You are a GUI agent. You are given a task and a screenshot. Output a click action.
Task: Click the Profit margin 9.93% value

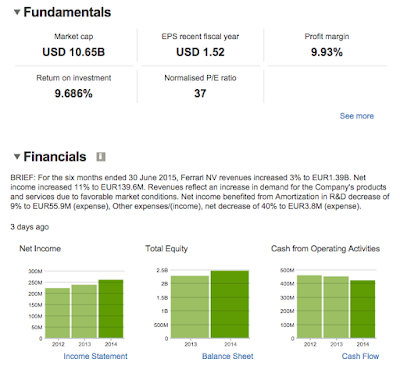coord(327,52)
